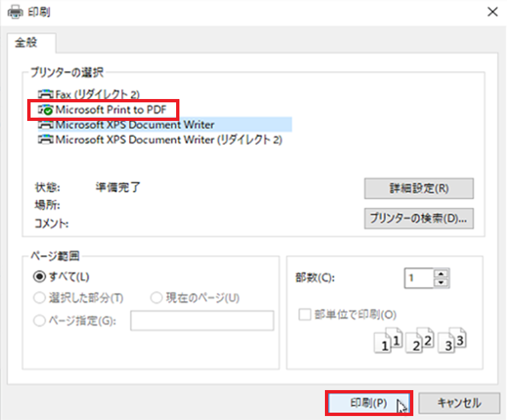Click the プリンターの検索(D)... button

pos(419,218)
